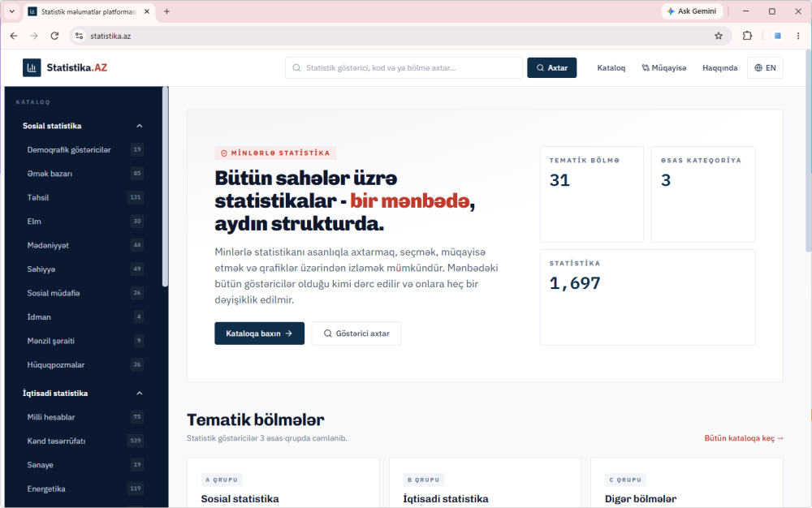812x508 pixels.
Task: Switch language with the EN button
Action: [765, 68]
